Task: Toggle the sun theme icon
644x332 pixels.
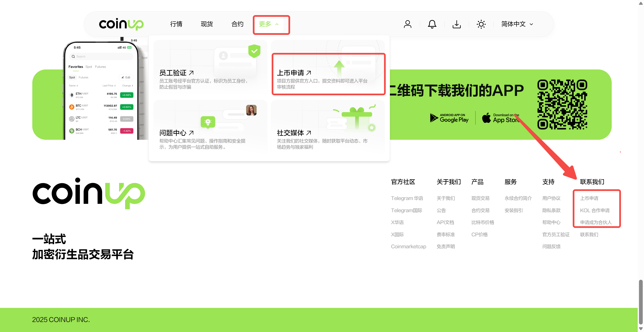Action: click(x=481, y=24)
